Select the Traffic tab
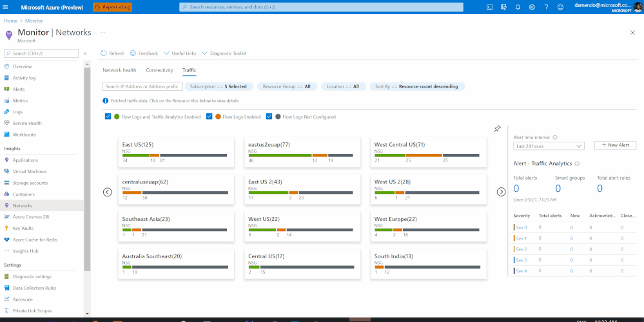The width and height of the screenshot is (644, 322). pyautogui.click(x=190, y=70)
